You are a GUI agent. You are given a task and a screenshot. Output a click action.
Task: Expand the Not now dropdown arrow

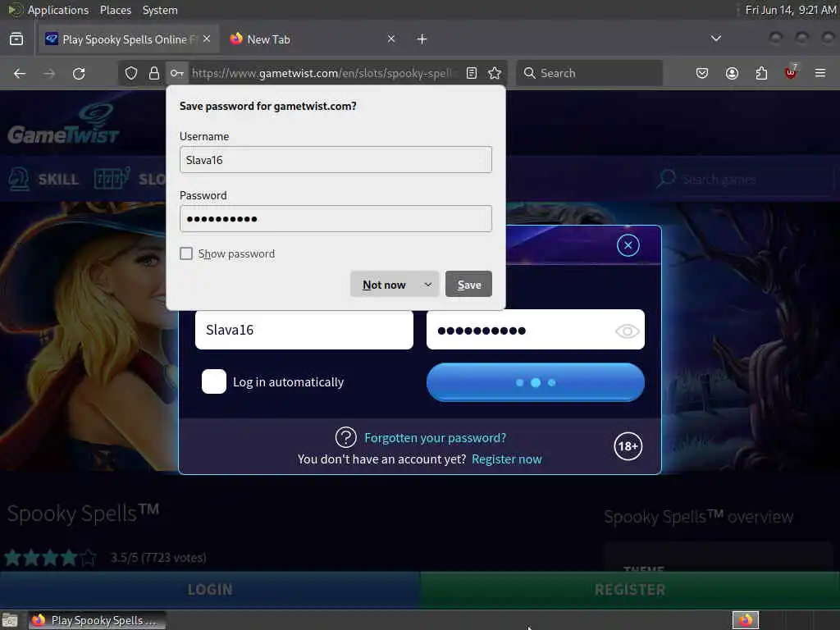(428, 285)
